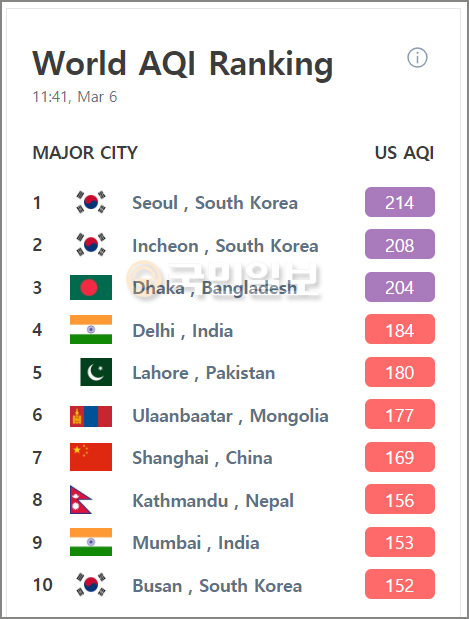Click the purple 208 AQI badge
469x619 pixels.
click(400, 244)
